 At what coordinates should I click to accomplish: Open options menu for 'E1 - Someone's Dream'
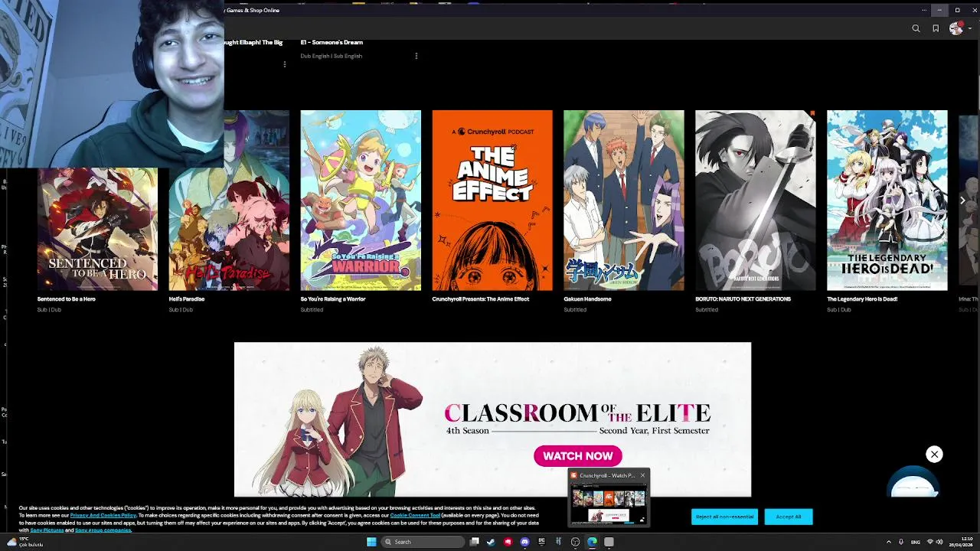click(416, 56)
